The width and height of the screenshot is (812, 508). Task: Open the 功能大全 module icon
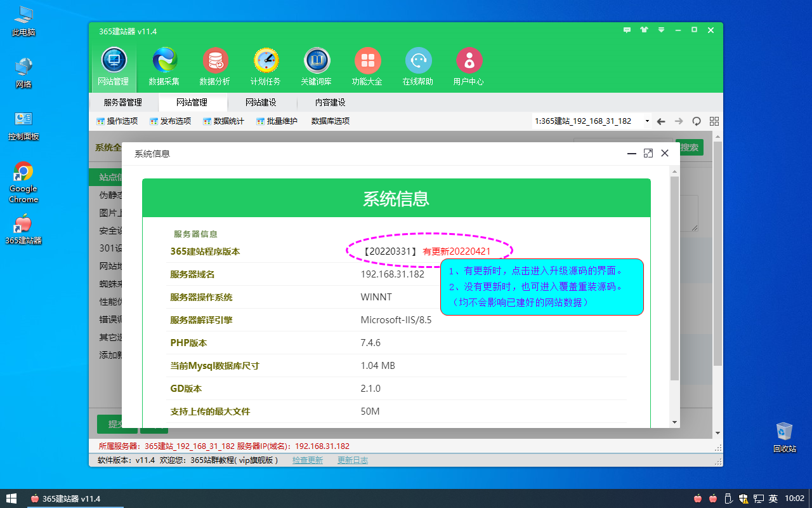[x=367, y=67]
